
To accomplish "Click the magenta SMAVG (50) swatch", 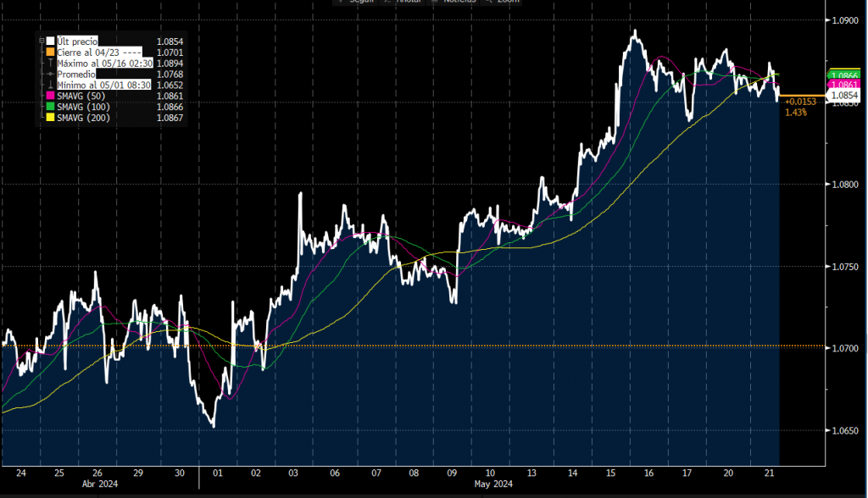I will (51, 96).
